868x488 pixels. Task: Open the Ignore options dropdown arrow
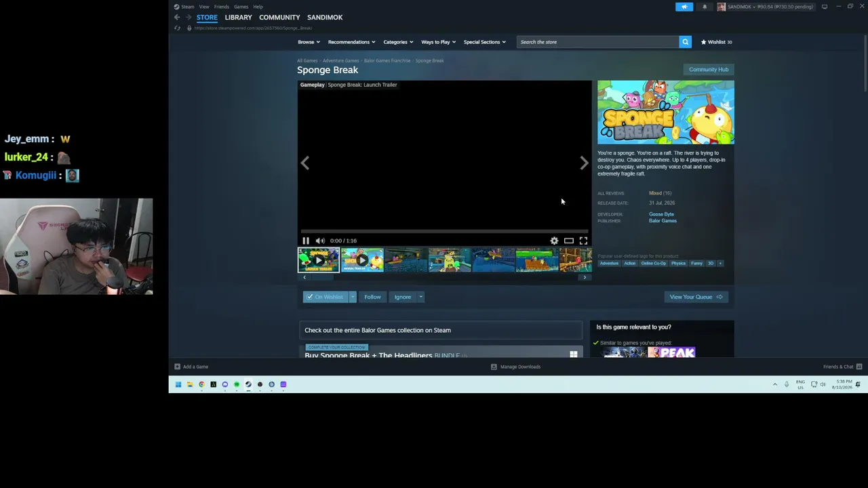click(420, 297)
